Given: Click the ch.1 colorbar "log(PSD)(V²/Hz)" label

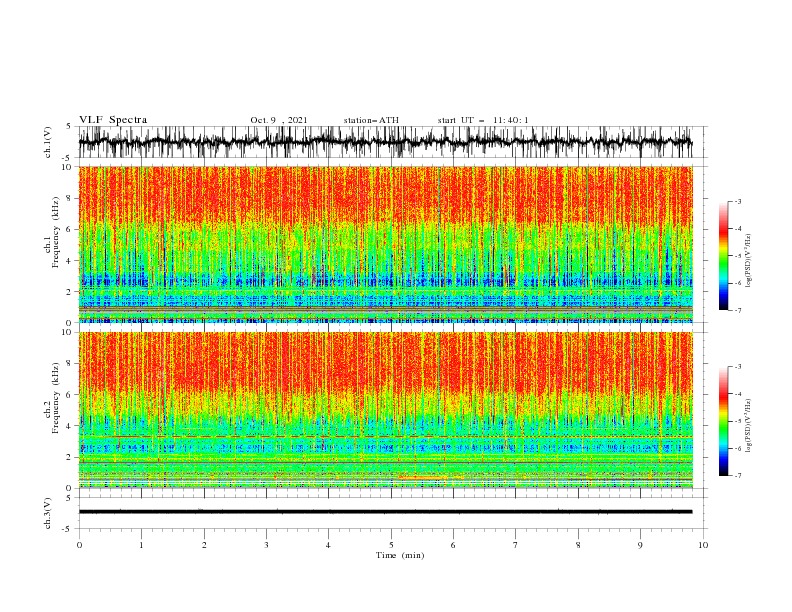Looking at the screenshot, I should tap(749, 261).
